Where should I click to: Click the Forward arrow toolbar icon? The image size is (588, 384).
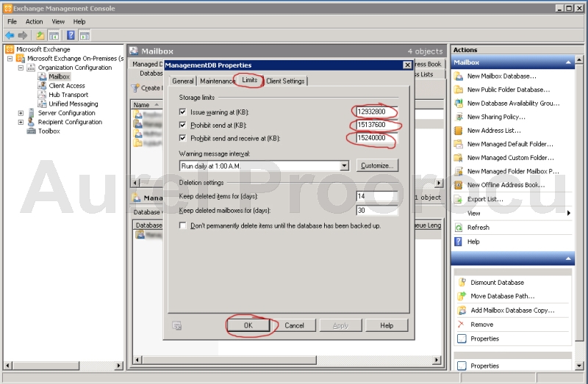tap(23, 35)
